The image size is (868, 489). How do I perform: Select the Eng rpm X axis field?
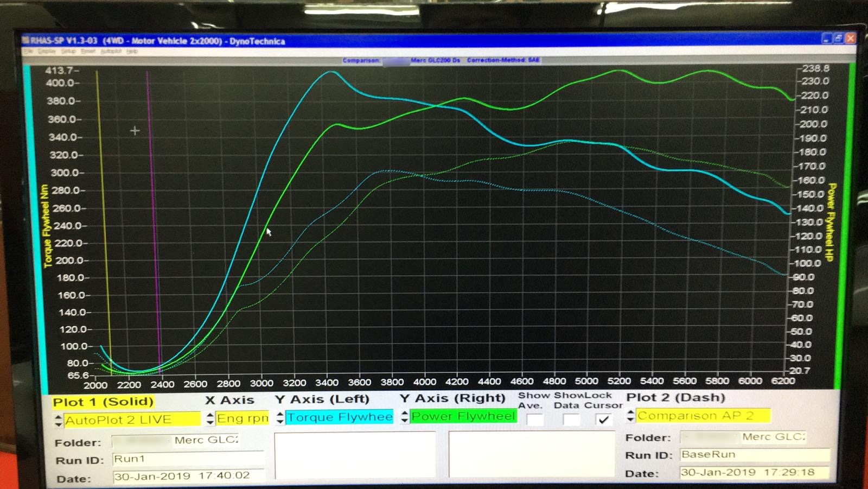pos(242,418)
